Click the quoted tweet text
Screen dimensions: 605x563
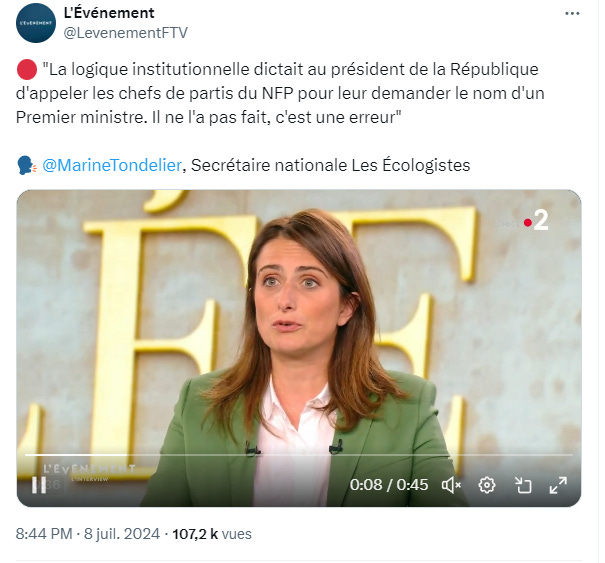click(x=280, y=93)
